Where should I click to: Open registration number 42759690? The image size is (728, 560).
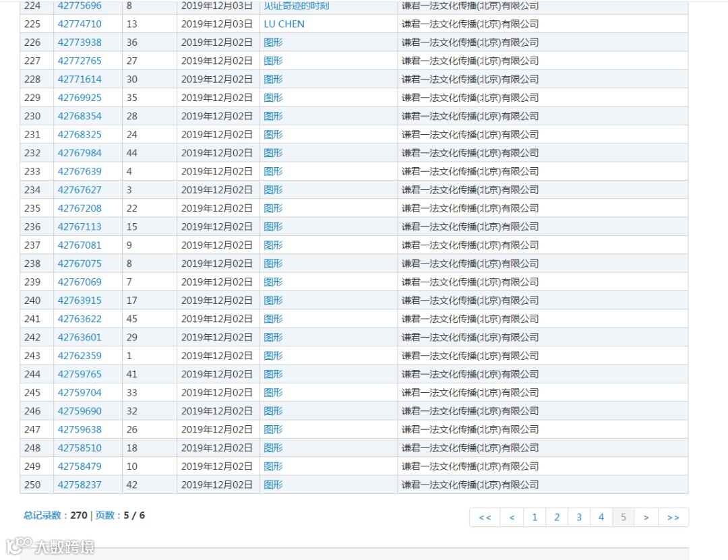80,412
